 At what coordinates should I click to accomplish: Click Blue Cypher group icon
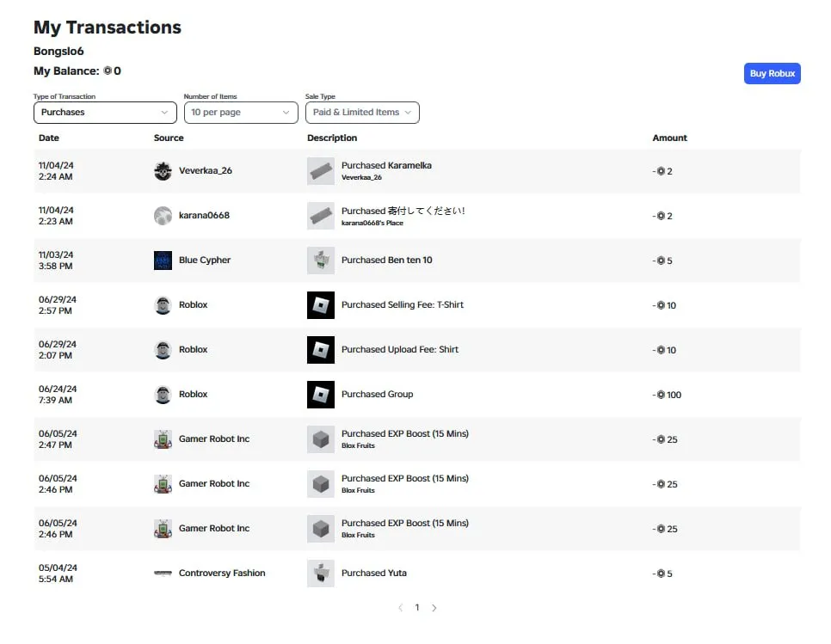163,261
